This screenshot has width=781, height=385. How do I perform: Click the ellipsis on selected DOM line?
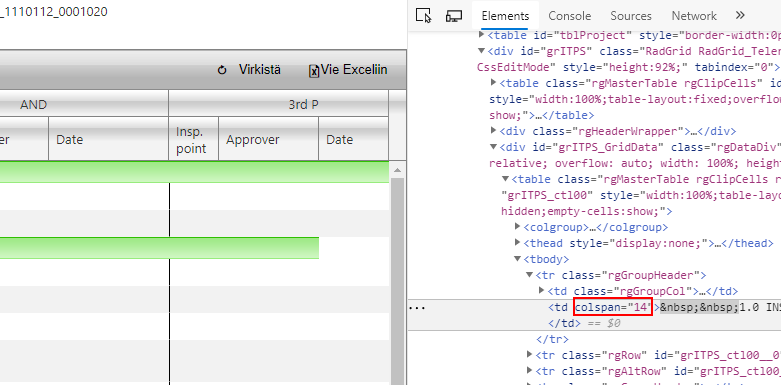point(416,308)
